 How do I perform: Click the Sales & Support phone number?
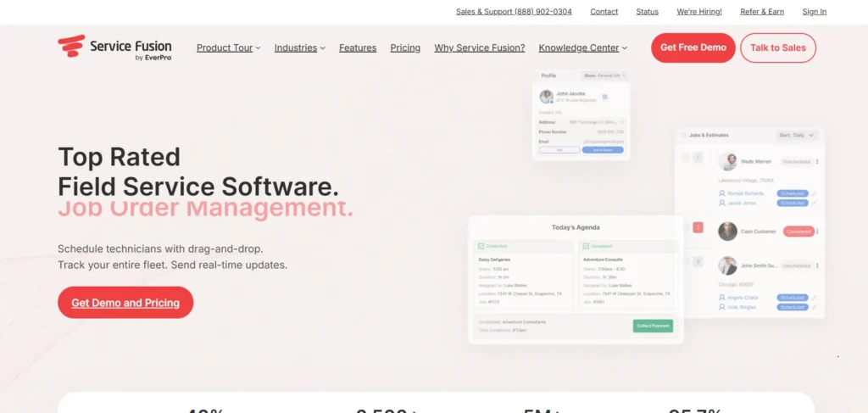tap(514, 12)
